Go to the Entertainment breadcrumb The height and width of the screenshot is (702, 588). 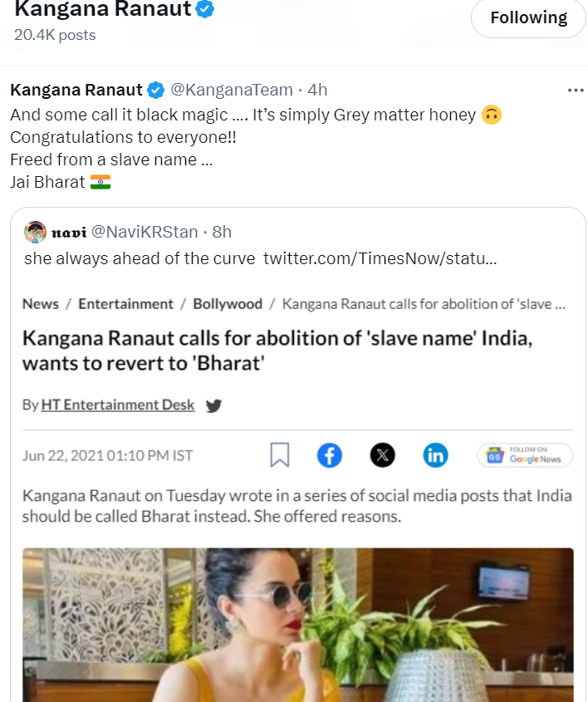125,303
